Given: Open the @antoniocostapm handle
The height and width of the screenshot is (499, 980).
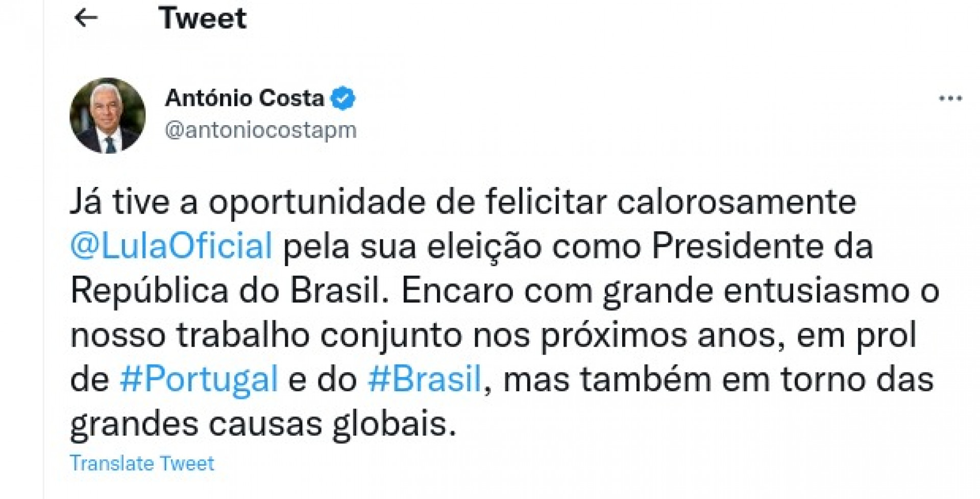Looking at the screenshot, I should (x=260, y=130).
